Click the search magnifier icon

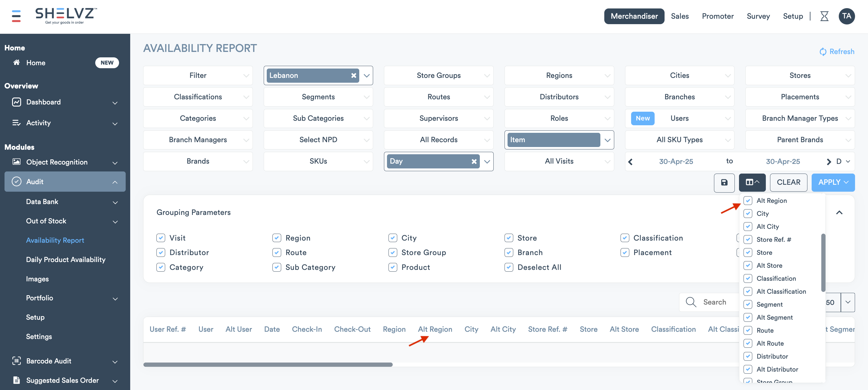[x=691, y=302]
